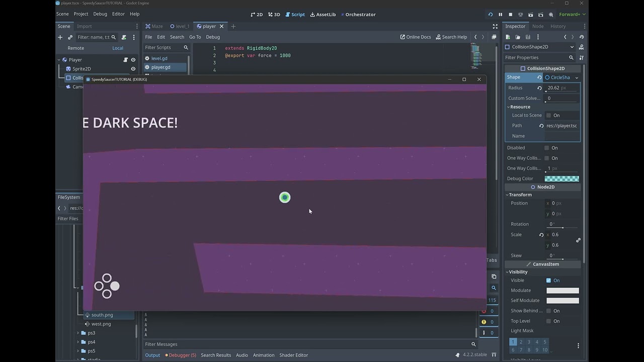Click the Instantiate Child Scene link icon
Screen dimensions: 644x362
pyautogui.click(x=70, y=37)
